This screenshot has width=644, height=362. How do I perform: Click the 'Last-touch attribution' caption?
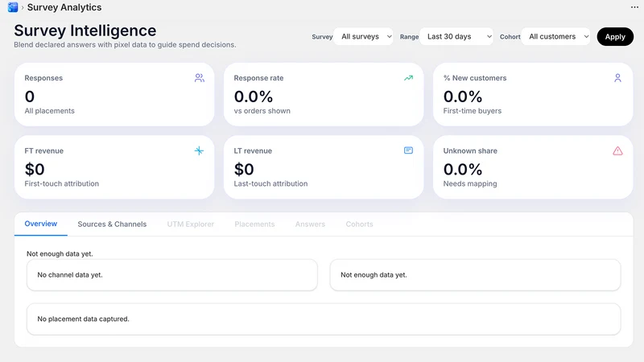point(270,183)
